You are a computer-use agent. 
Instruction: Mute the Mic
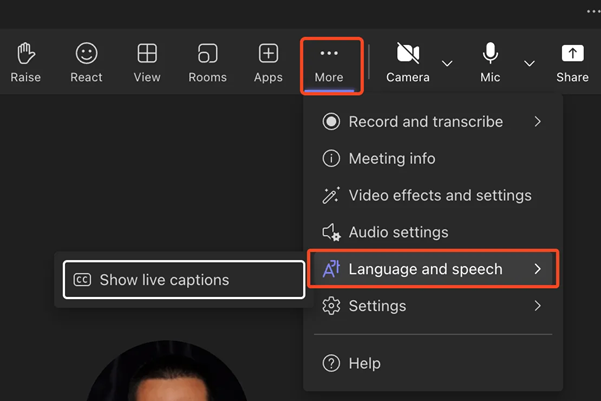point(490,62)
